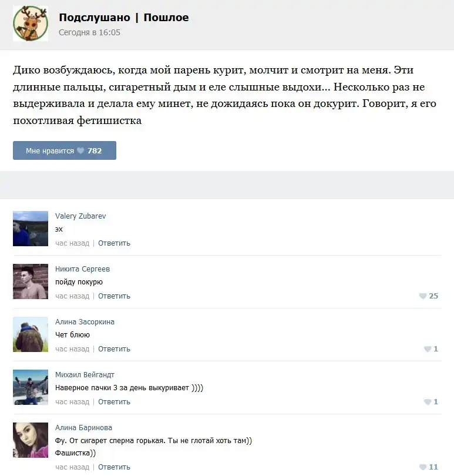454x476 pixels.
Task: Click the Мне нравится button with 782 likes
Action: point(65,150)
